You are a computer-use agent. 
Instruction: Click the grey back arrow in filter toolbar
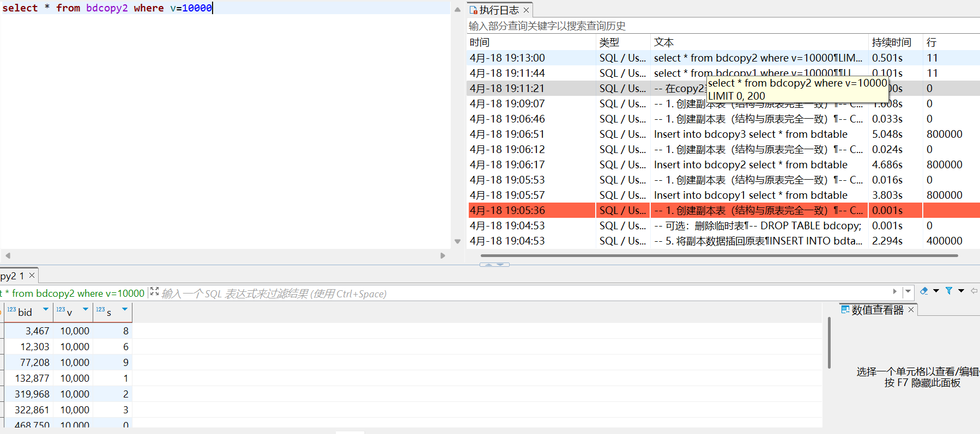coord(974,291)
